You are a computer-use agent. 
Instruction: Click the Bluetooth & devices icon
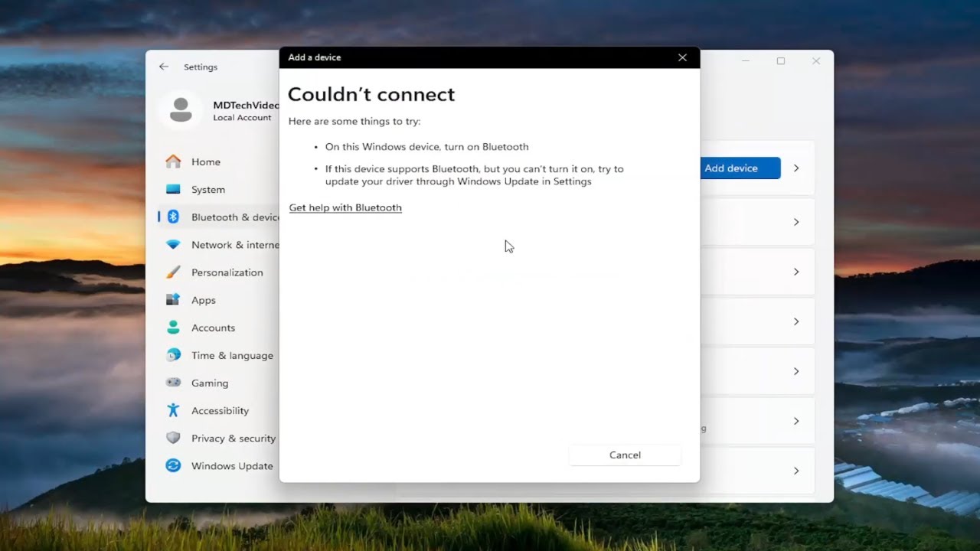coord(174,217)
